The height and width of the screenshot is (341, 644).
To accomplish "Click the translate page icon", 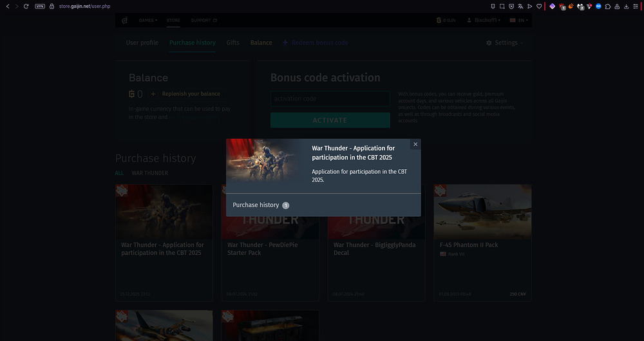I will pyautogui.click(x=520, y=6).
